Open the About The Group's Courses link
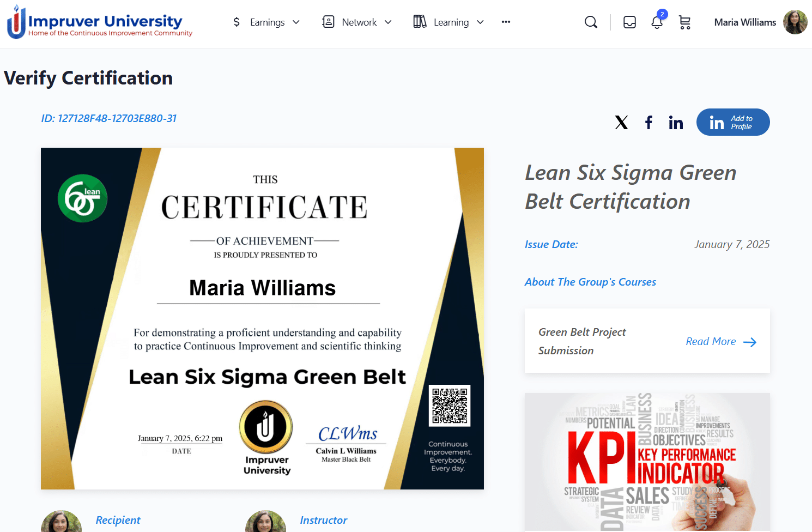The height and width of the screenshot is (532, 812). pos(590,282)
